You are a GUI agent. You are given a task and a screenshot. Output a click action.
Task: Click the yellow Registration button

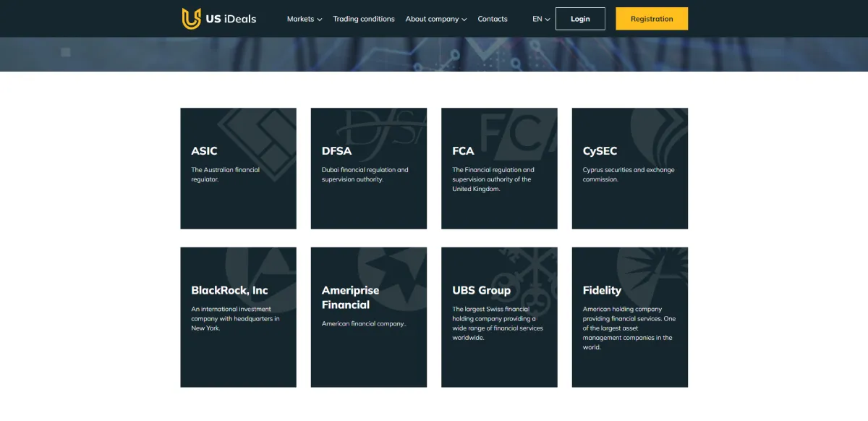click(x=652, y=19)
